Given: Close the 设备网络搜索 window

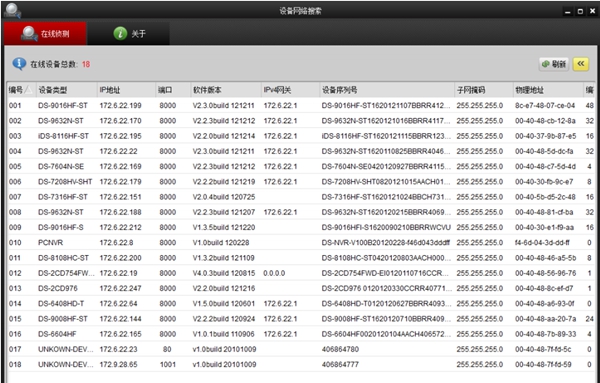Looking at the screenshot, I should [592, 11].
